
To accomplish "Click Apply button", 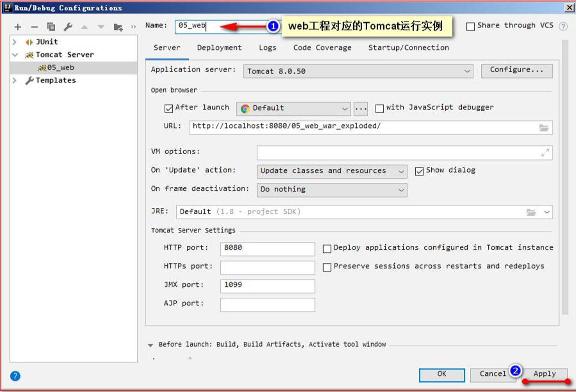I will [x=545, y=375].
